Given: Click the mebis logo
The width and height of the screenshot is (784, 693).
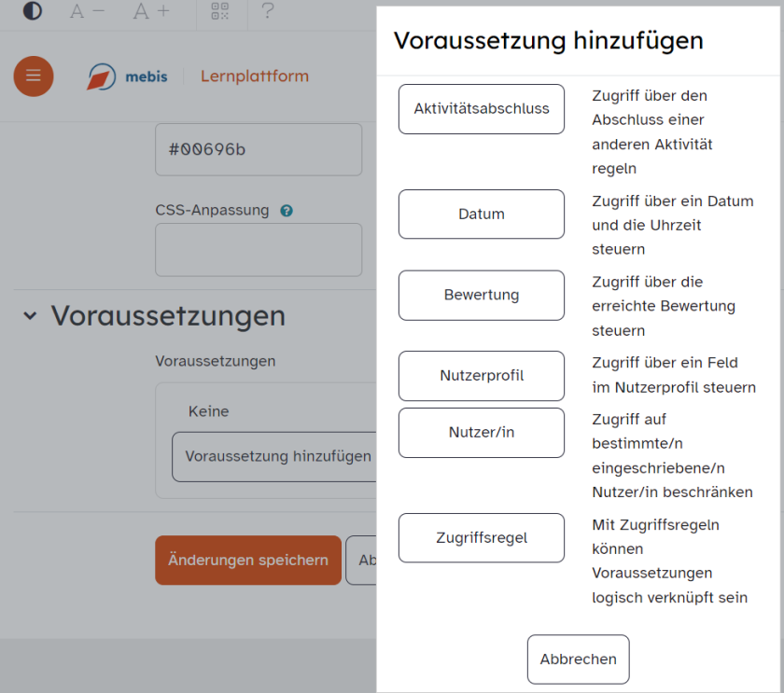Looking at the screenshot, I should coord(126,76).
